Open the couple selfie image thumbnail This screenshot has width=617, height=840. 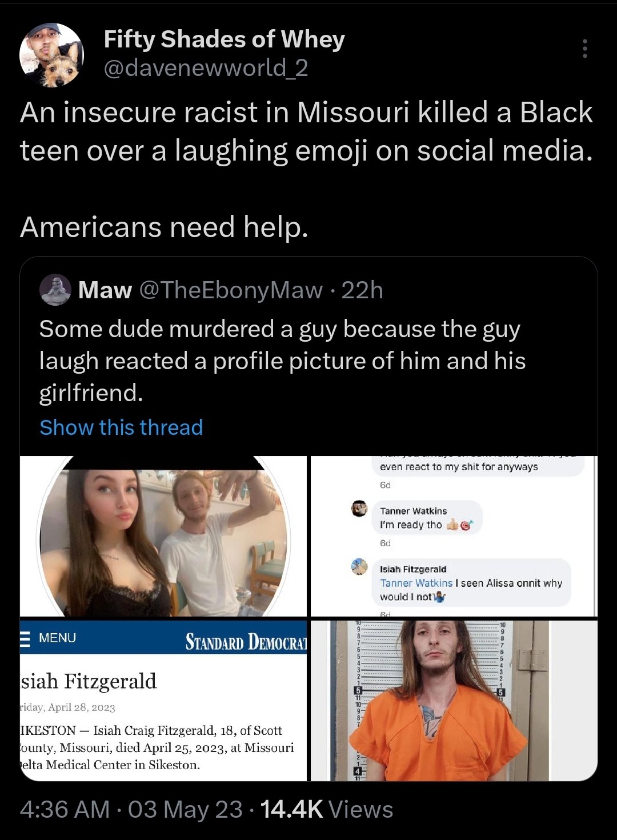[x=163, y=537]
